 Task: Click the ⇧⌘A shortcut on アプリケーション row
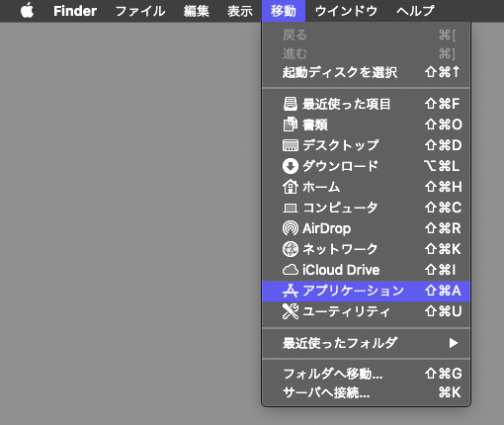pyautogui.click(x=443, y=291)
